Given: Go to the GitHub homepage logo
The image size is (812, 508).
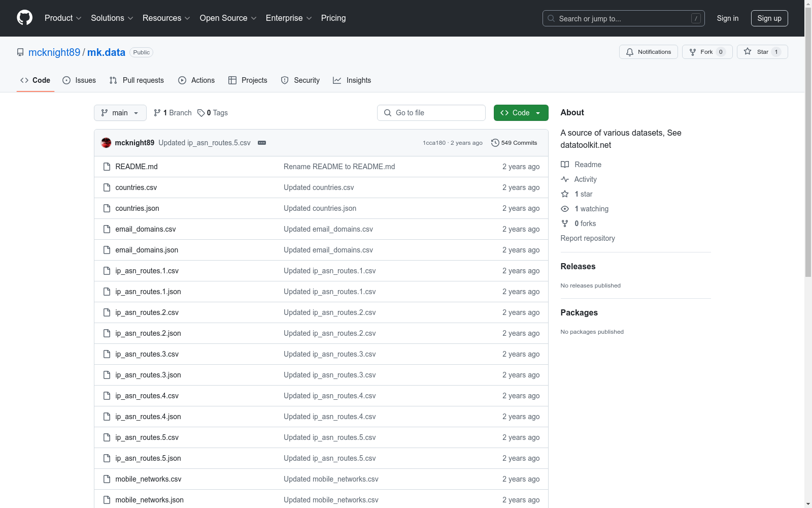Looking at the screenshot, I should coord(24,18).
